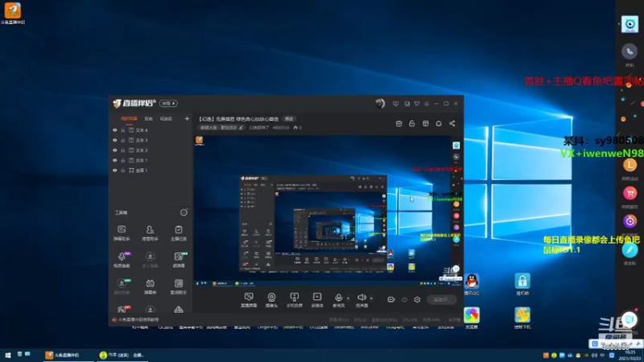Open the 视频连麦 tool
644x362 pixels.
click(122, 260)
